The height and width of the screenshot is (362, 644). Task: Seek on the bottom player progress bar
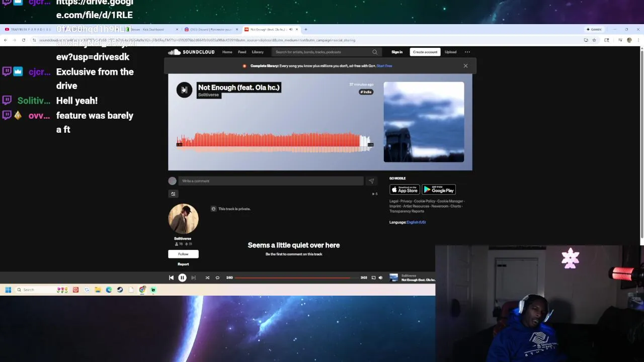pos(296,278)
